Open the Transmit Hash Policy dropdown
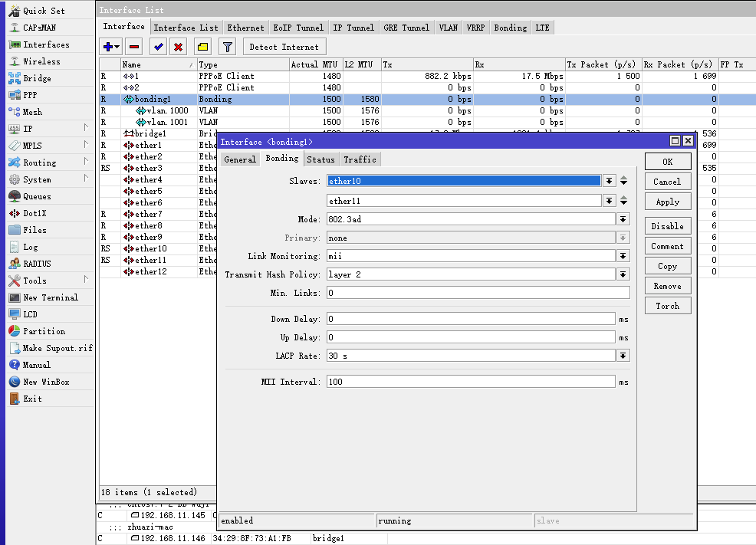Viewport: 756px width, 545px height. [623, 274]
